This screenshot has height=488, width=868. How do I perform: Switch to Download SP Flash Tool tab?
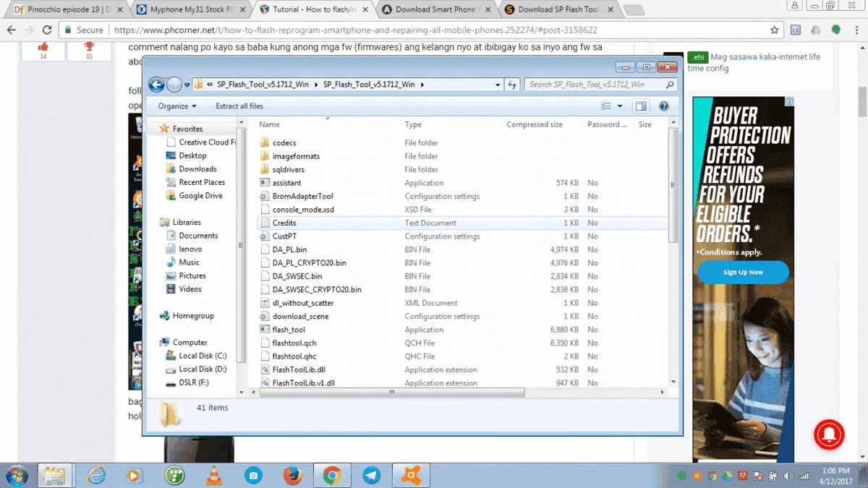pyautogui.click(x=558, y=9)
